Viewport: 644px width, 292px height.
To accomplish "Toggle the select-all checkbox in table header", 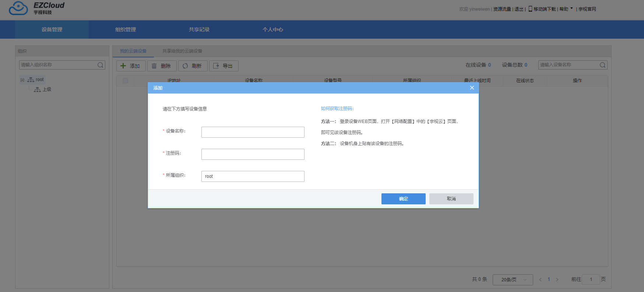I will point(126,81).
